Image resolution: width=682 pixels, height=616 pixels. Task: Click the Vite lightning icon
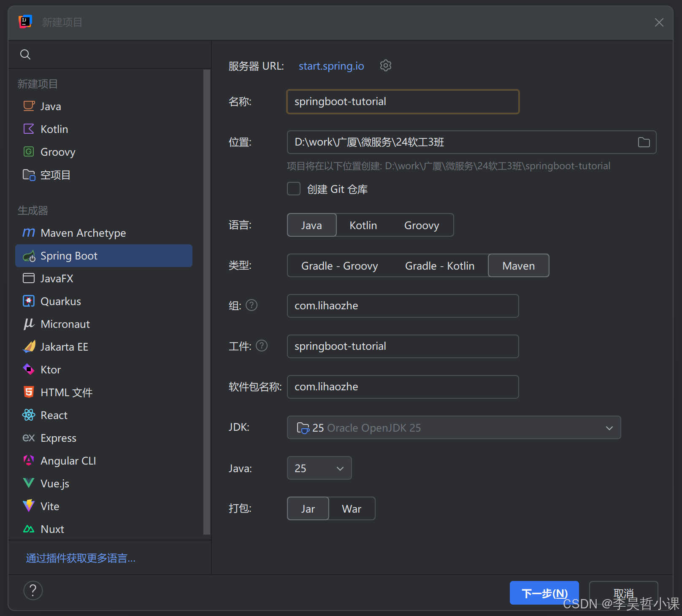coord(29,505)
